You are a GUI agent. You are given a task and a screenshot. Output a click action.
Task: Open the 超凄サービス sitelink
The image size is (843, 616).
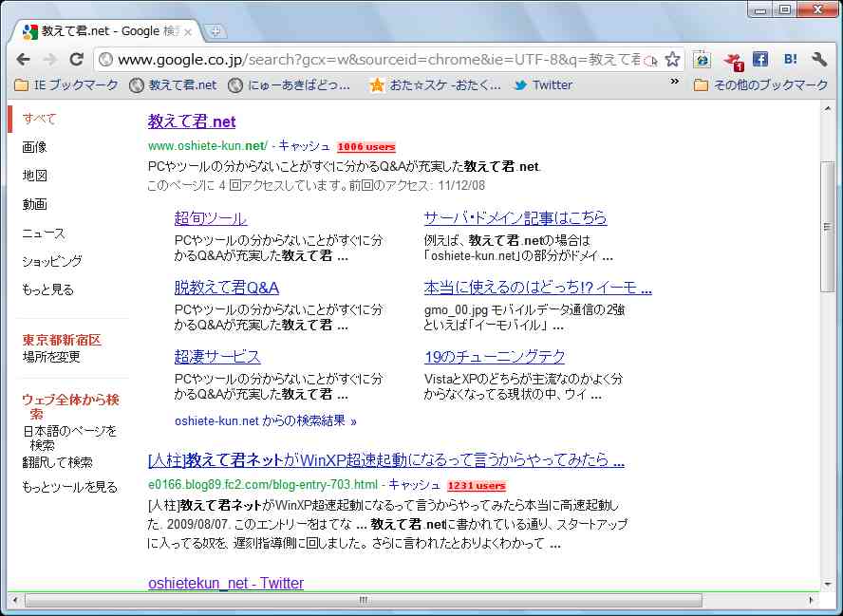tap(217, 356)
